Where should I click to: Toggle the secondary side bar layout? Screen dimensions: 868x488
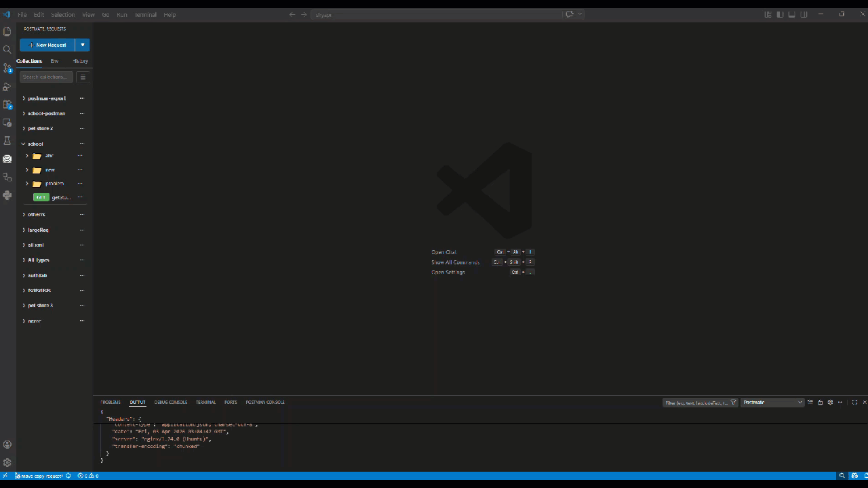[804, 14]
